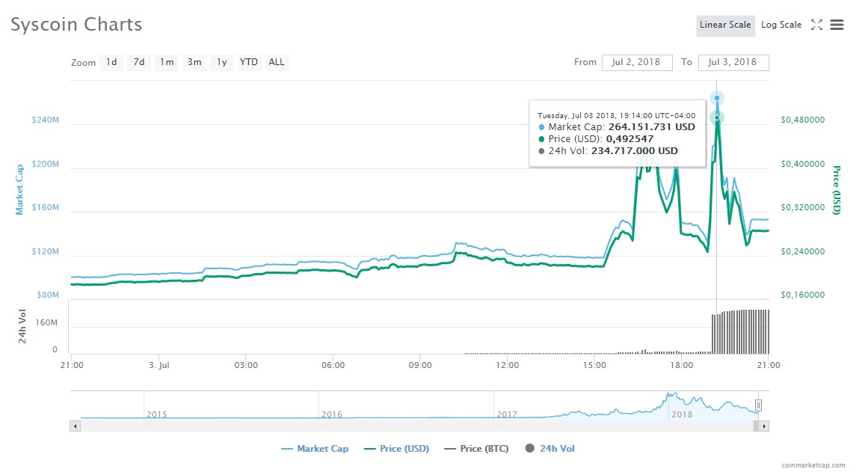Click the 3. Jul axis label

(x=159, y=365)
